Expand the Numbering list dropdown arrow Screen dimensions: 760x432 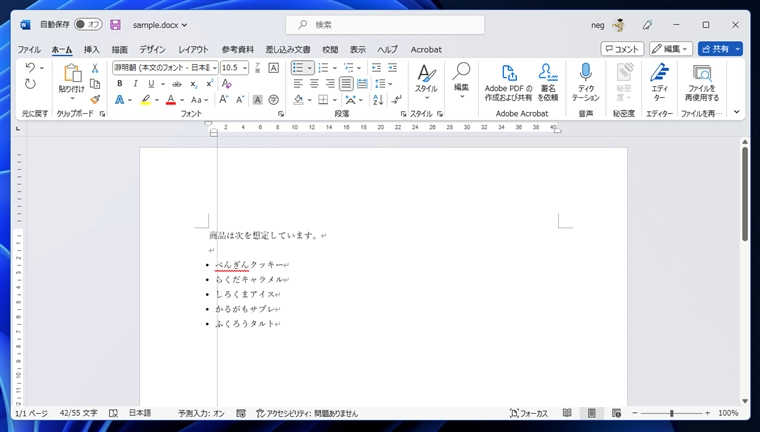click(x=334, y=68)
